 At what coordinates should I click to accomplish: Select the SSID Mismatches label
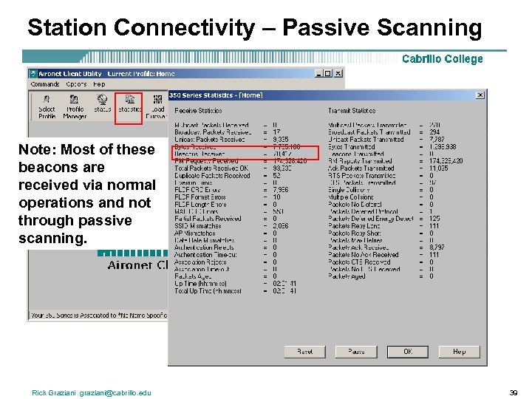tap(197, 226)
